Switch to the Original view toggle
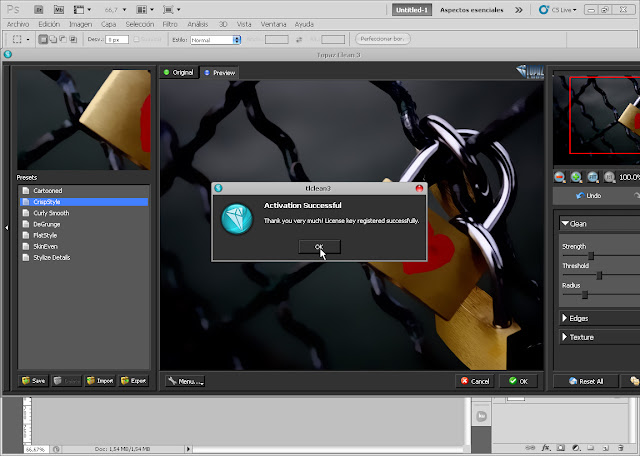Image resolution: width=640 pixels, height=456 pixels. (x=179, y=72)
